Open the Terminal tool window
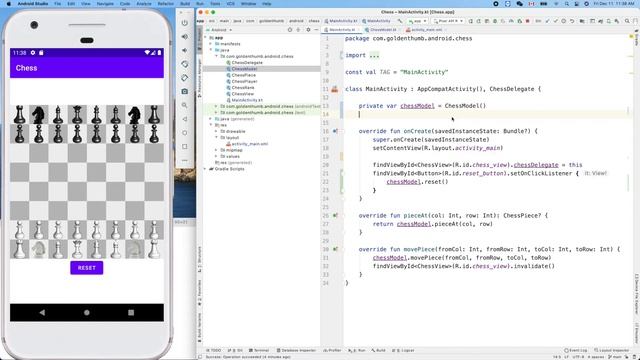640x360 pixels. [x=259, y=350]
